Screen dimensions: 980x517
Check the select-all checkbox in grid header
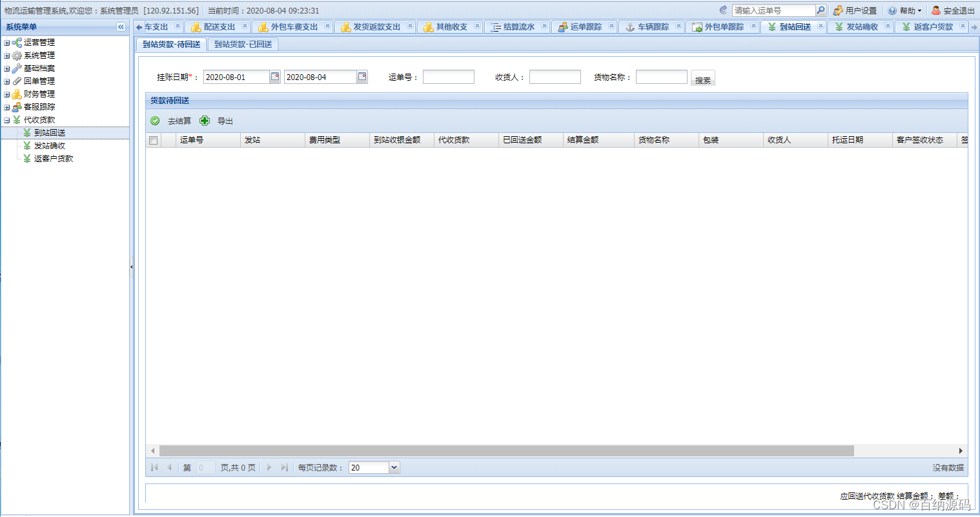[153, 139]
